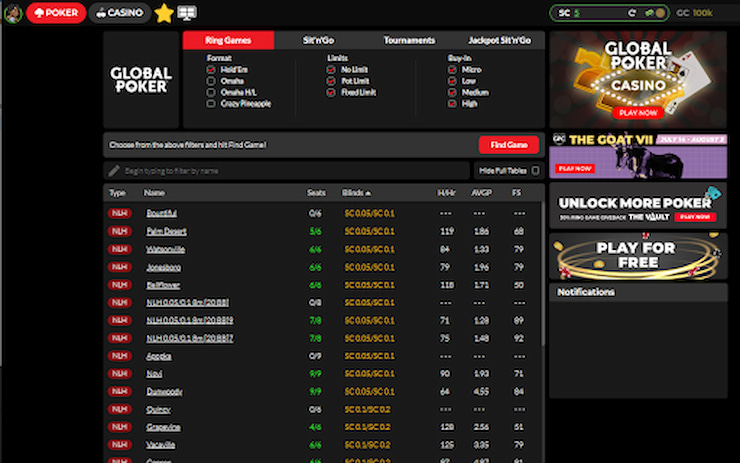Click the GC 100k gold coin balance
This screenshot has height=463, width=740.
(x=694, y=13)
